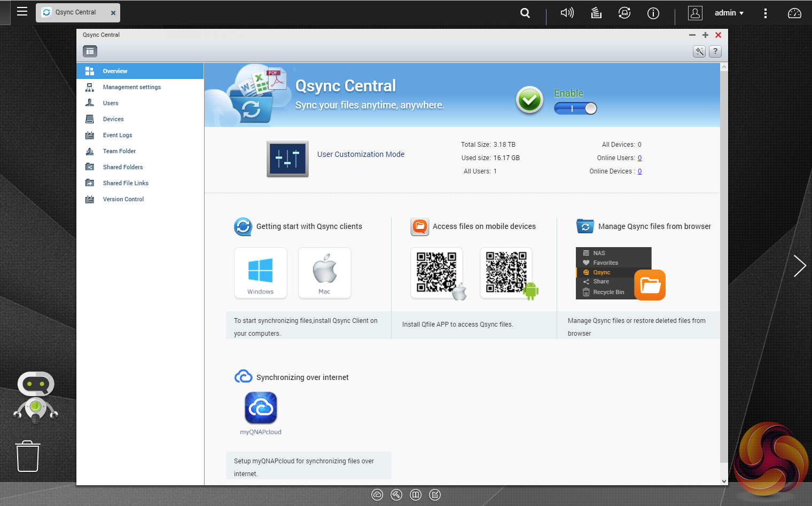Click the iOS Qfile QR code

437,273
